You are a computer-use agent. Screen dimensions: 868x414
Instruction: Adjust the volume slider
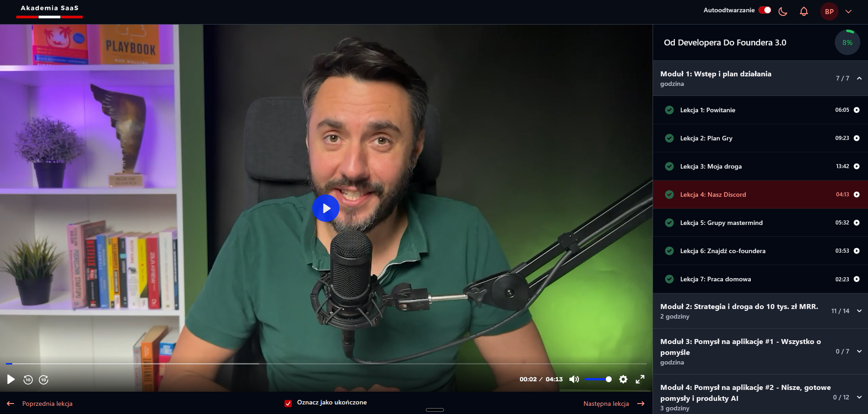tap(598, 379)
